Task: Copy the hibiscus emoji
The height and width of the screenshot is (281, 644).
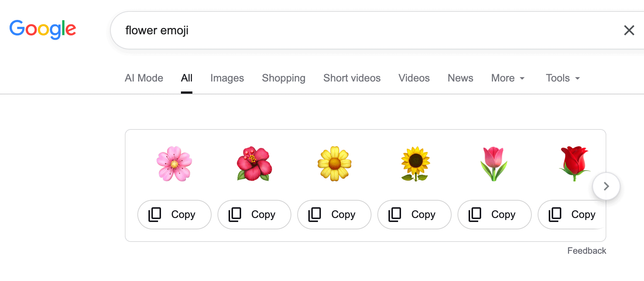Action: pos(254,215)
